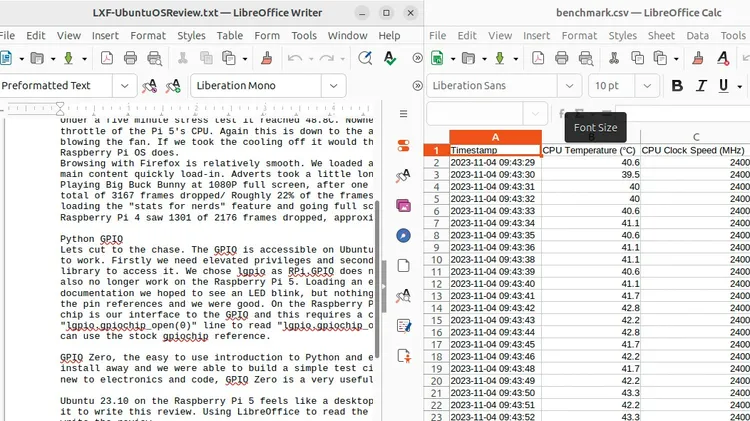Click Copy icon in Calc toolbar
The image size is (750, 421).
638,58
